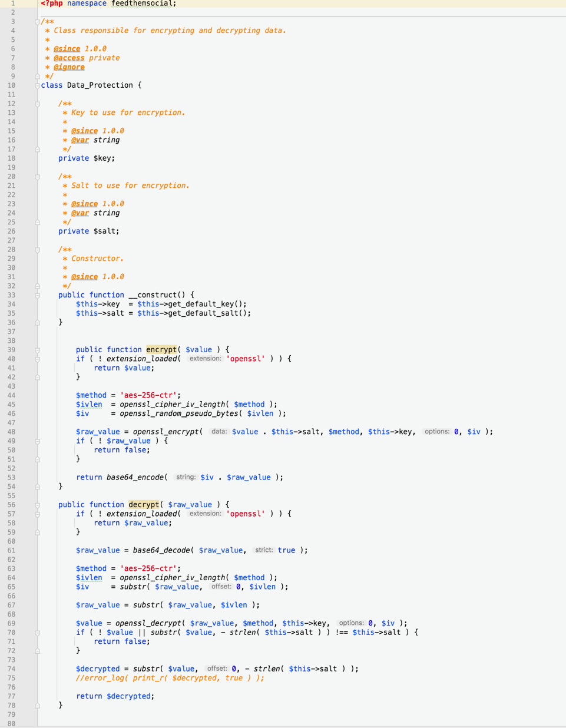The height and width of the screenshot is (728, 566).
Task: Click the 'data:' parameter hint
Action: 219,432
